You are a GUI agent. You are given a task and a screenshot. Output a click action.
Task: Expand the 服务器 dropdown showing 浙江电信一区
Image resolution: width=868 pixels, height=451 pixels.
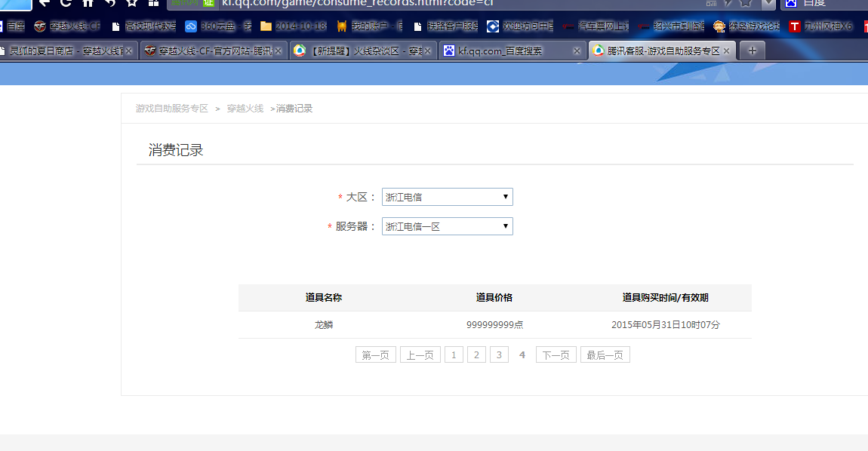point(448,226)
